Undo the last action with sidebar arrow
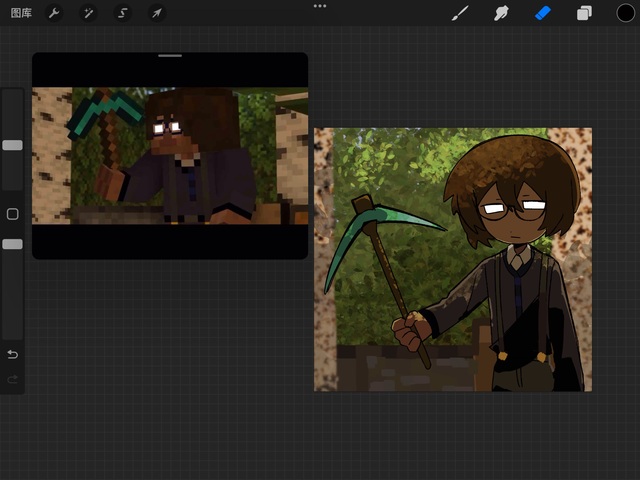Image resolution: width=640 pixels, height=480 pixels. click(12, 354)
